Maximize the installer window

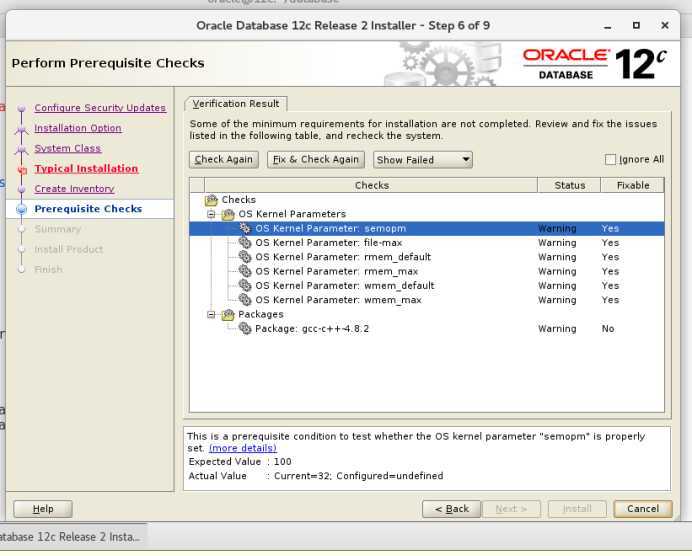coord(636,26)
